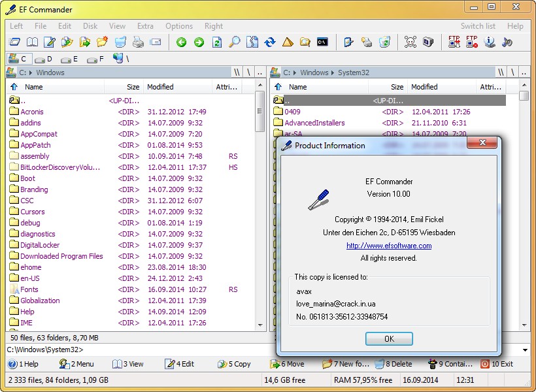Click the blue synchronize arrows icon

coord(270,42)
